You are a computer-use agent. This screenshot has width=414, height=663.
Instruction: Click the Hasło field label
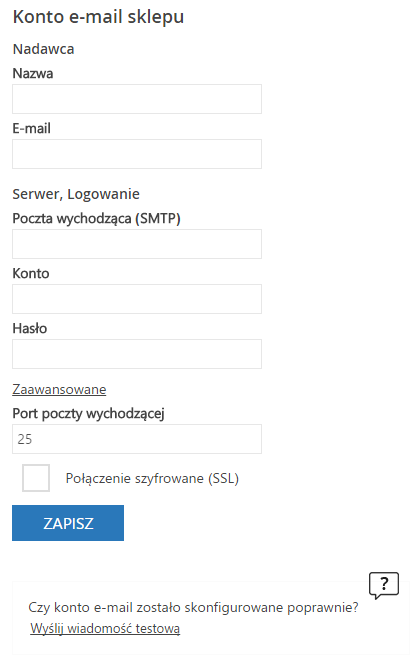coord(30,329)
